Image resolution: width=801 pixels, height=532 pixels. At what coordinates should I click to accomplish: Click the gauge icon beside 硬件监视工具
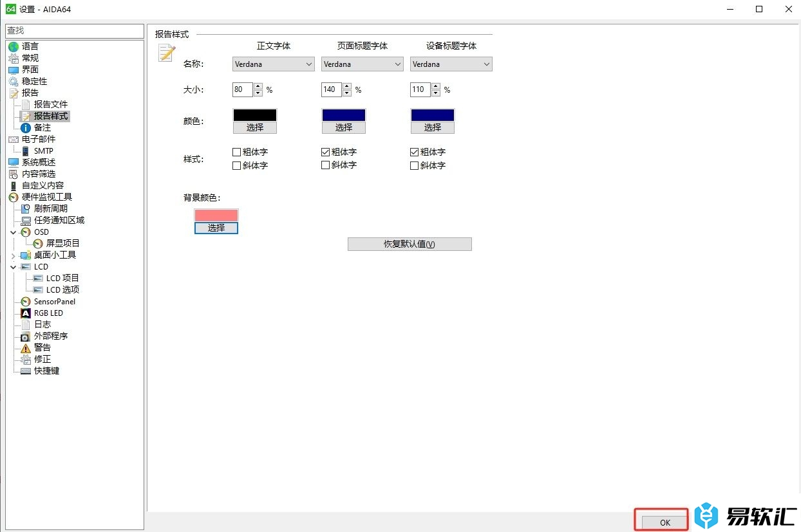point(14,197)
